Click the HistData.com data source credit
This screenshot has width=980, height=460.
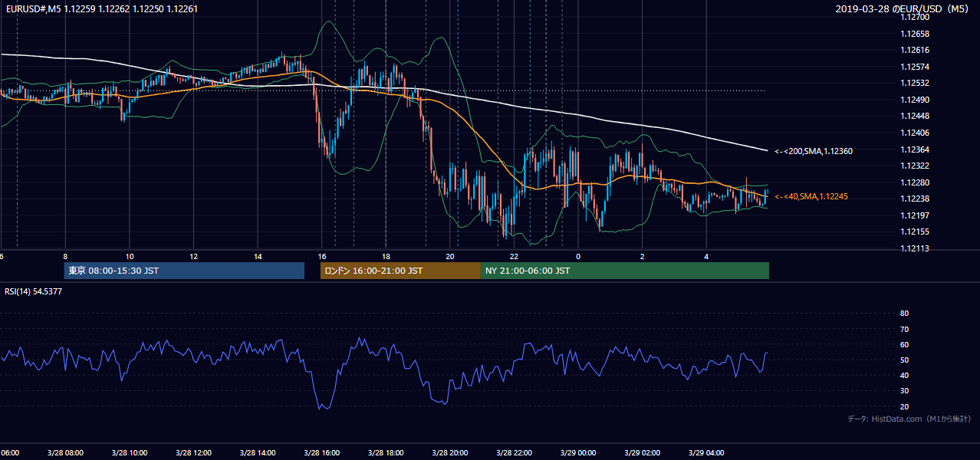[909, 419]
